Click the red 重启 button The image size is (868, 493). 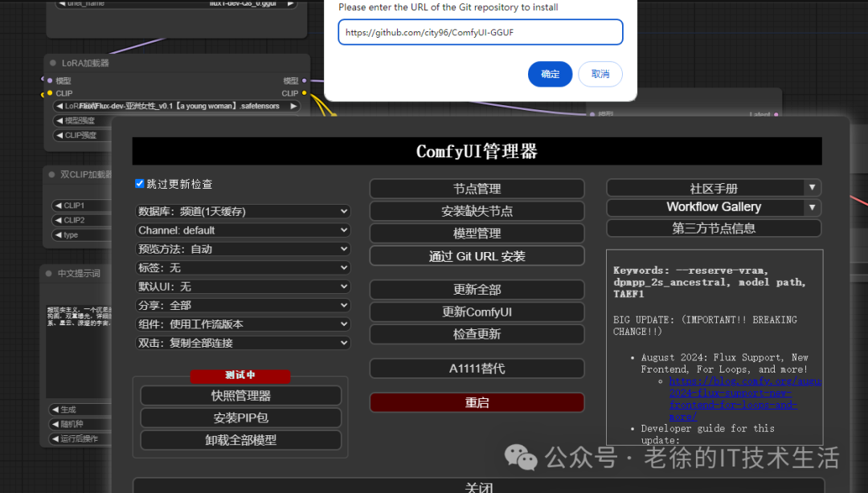click(x=477, y=403)
